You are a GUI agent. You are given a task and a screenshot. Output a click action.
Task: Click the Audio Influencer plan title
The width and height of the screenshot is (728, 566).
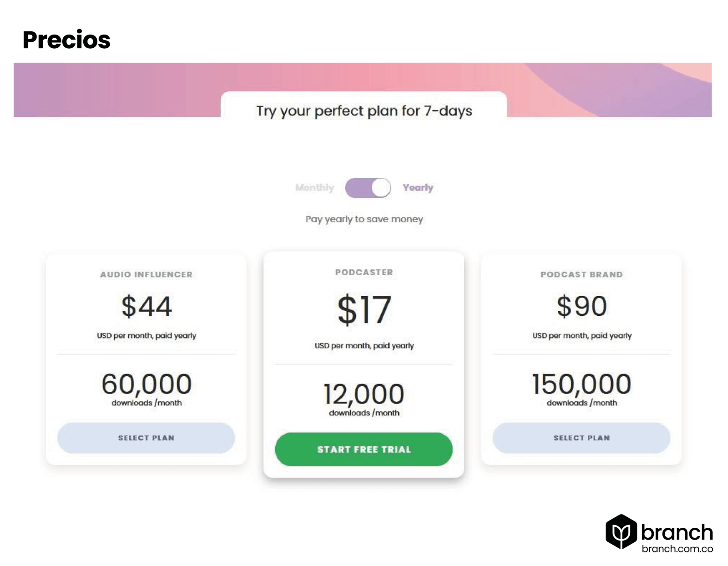point(146,274)
